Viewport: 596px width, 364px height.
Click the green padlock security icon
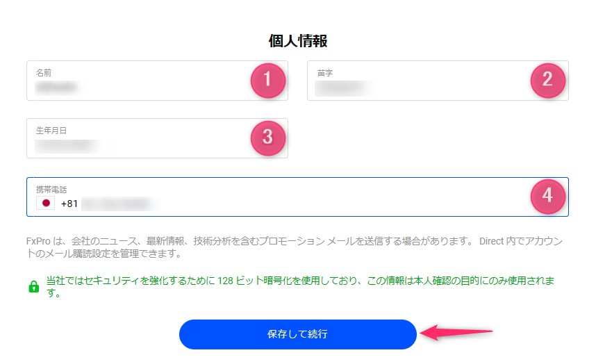pyautogui.click(x=33, y=287)
